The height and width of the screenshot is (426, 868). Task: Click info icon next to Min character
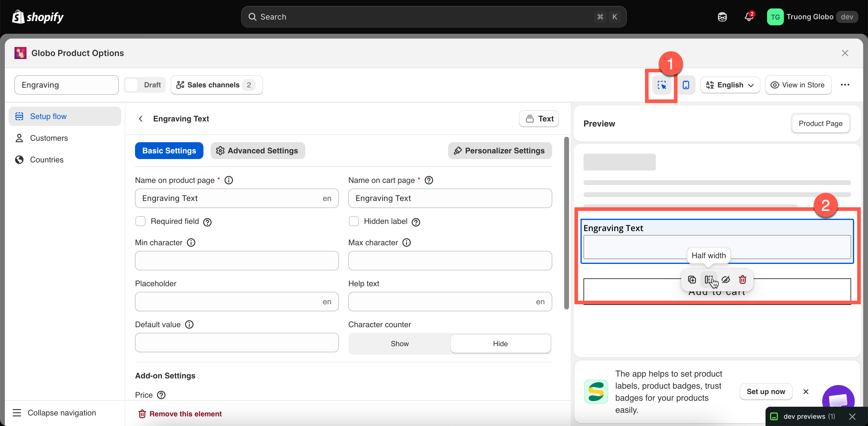pyautogui.click(x=191, y=243)
